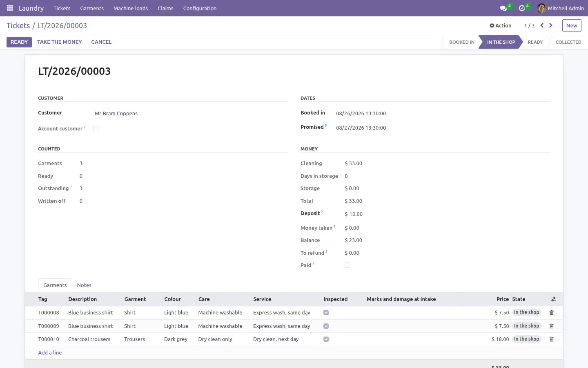The image size is (588, 368).
Task: Open the Claims menu
Action: pos(165,8)
